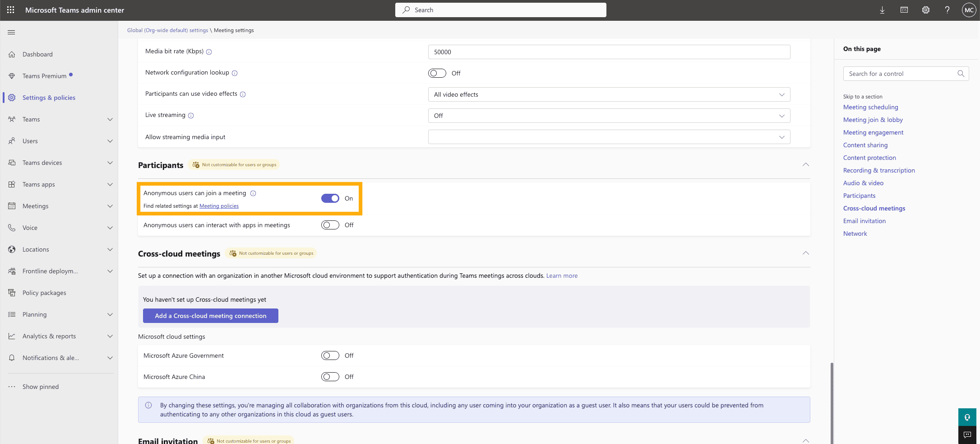Jump to Email invitation section

click(864, 221)
